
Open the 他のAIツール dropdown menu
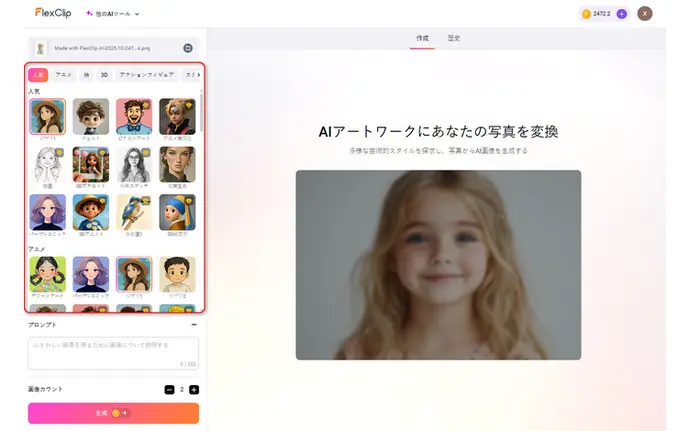[x=112, y=14]
